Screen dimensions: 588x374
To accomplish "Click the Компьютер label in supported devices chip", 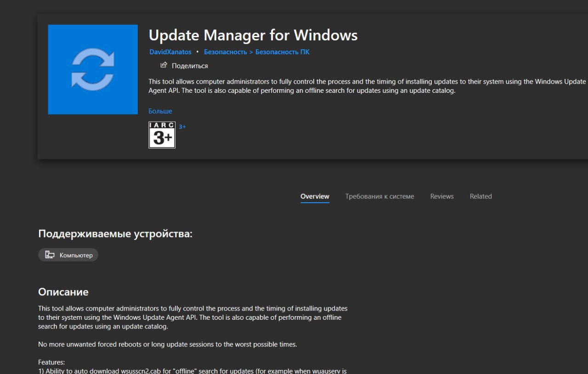I will coord(76,255).
